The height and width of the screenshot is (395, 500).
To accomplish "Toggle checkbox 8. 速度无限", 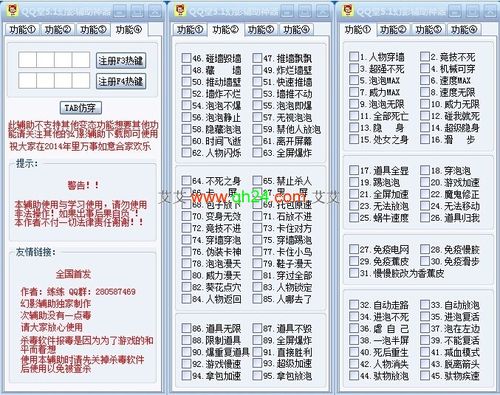I will tap(425, 92).
